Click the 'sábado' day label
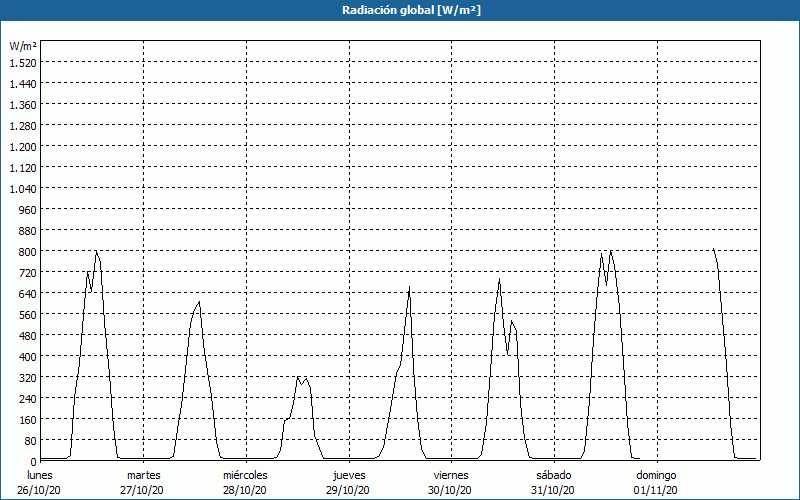 [x=554, y=475]
